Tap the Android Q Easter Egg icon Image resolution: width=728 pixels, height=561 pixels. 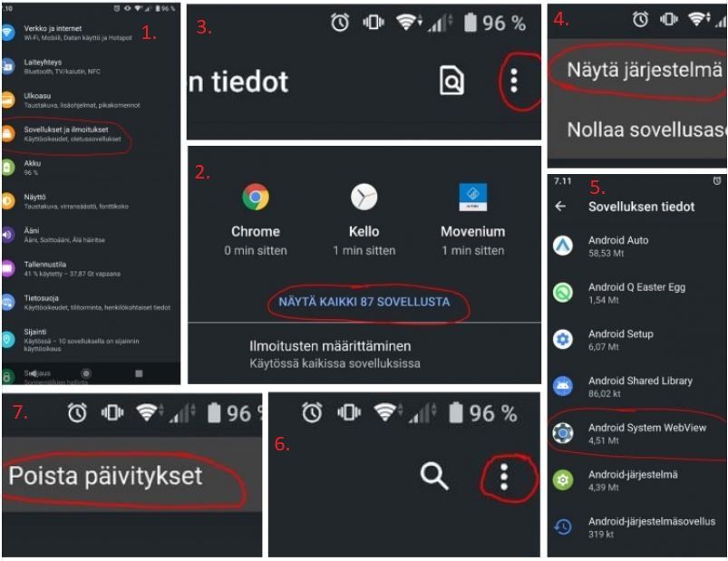(x=563, y=293)
